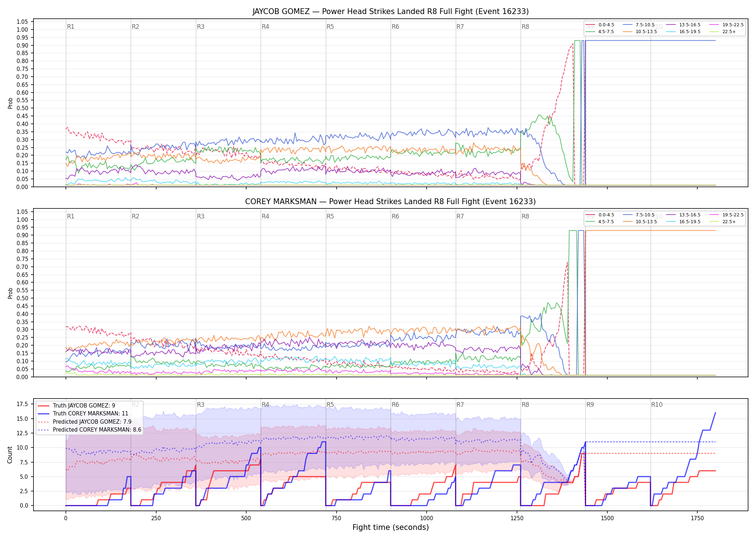Click the 0.0-4.5 legend entry in Gomez chart
Image resolution: width=756 pixels, height=540 pixels.
tap(600, 25)
